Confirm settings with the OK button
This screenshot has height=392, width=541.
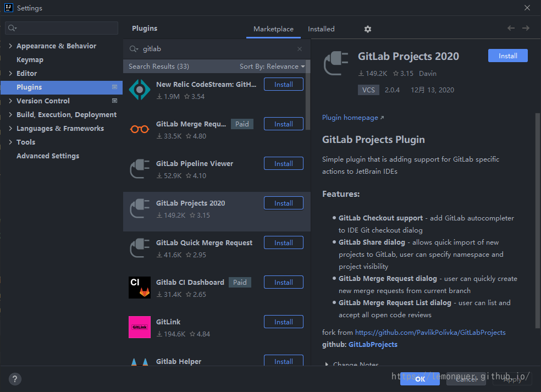coord(420,379)
